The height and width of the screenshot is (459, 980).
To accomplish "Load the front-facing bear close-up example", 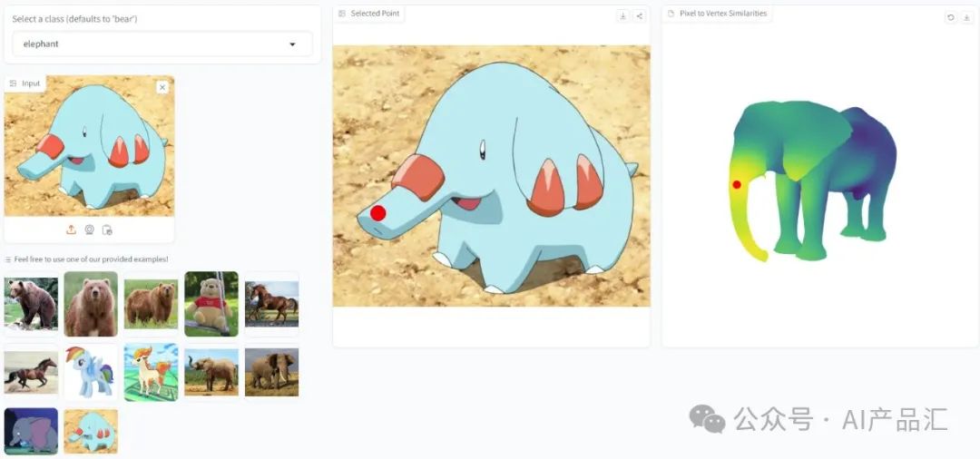I will point(91,304).
